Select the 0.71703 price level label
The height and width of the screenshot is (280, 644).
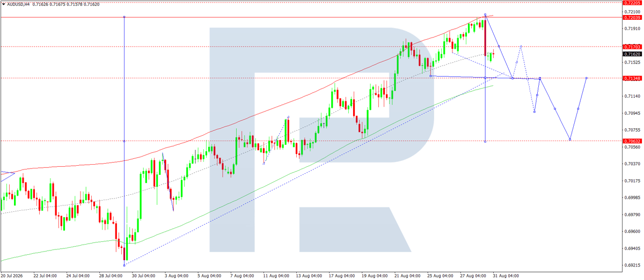[x=632, y=47]
